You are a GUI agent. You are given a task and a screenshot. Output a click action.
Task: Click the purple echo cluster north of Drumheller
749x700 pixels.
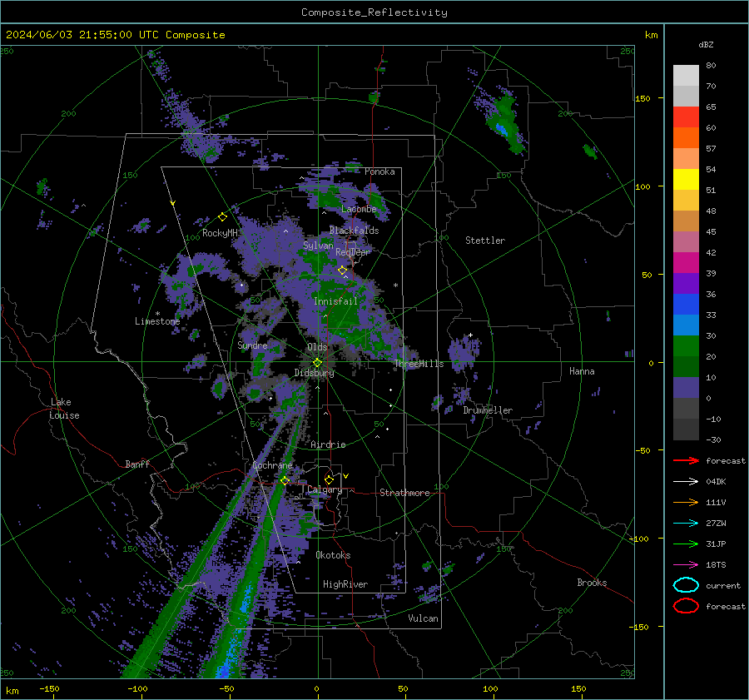pos(464,352)
